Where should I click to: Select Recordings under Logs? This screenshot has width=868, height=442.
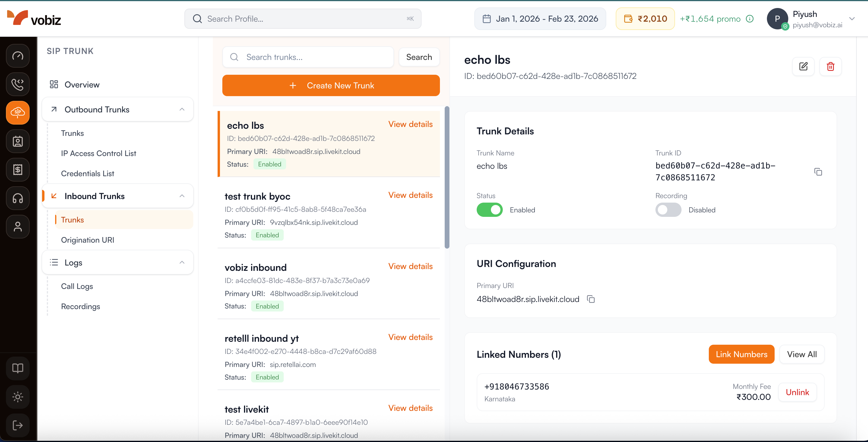coord(80,306)
